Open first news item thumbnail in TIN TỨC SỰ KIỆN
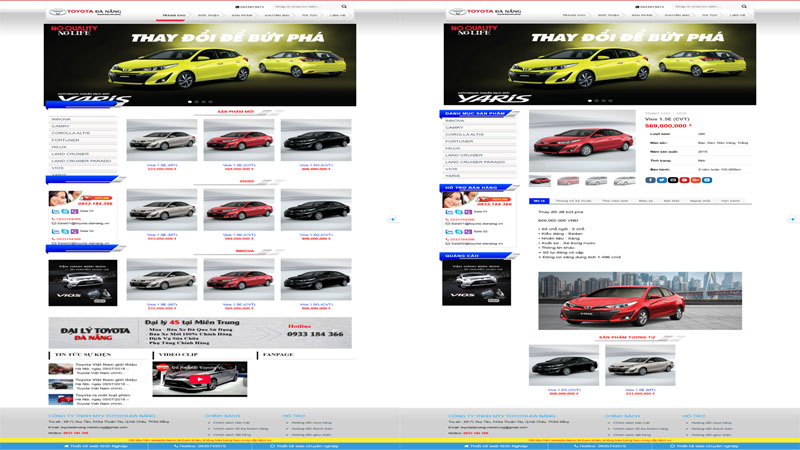The height and width of the screenshot is (450, 800). click(x=61, y=369)
